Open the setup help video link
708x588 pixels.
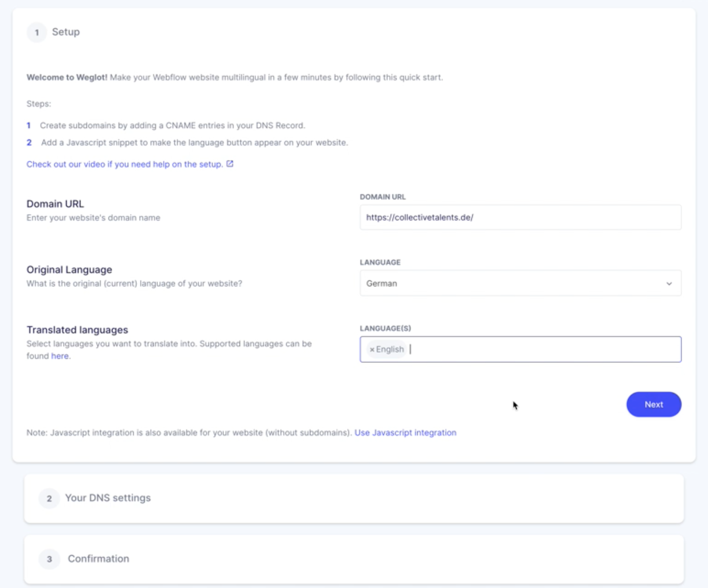pos(125,164)
